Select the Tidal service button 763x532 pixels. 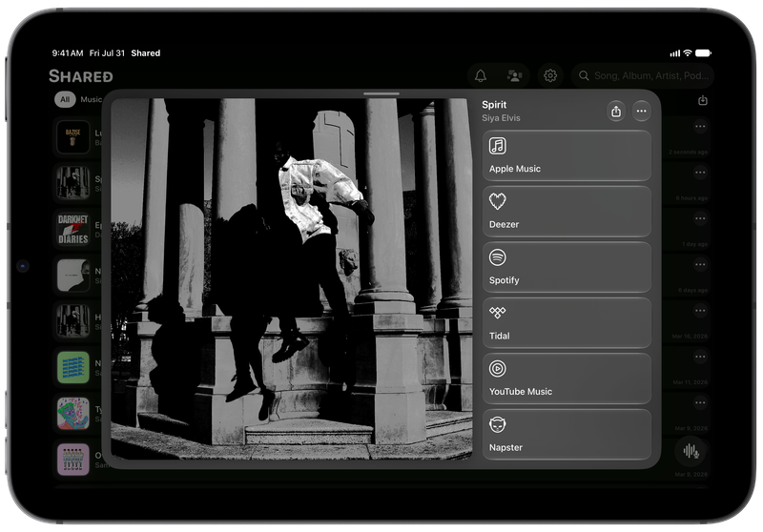(x=567, y=323)
